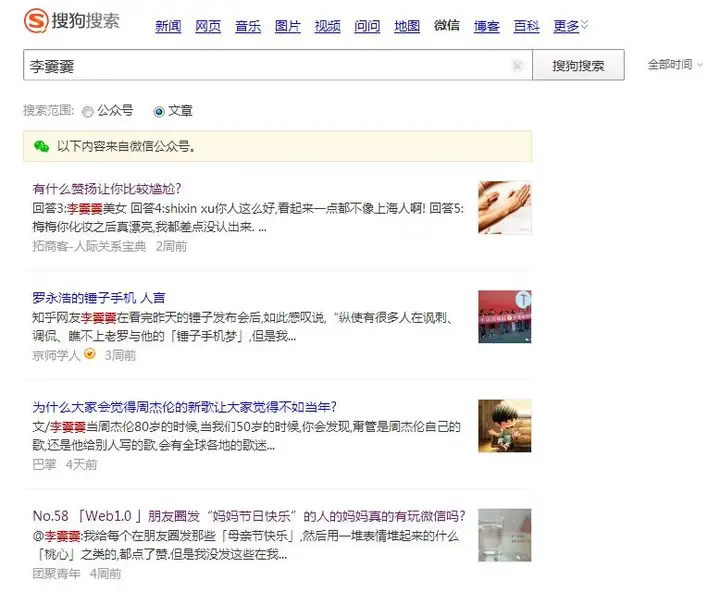Go to the 新闻 tab
The width and height of the screenshot is (720, 592).
point(168,26)
